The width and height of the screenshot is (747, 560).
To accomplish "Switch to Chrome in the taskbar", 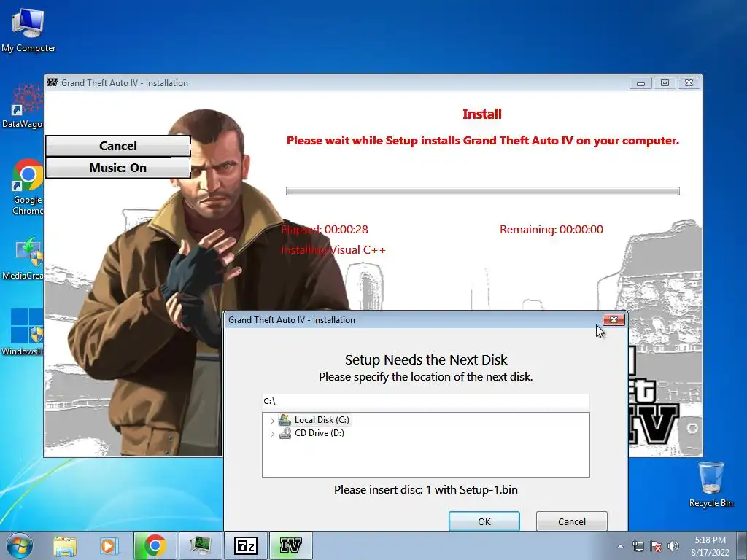I will coord(155,545).
